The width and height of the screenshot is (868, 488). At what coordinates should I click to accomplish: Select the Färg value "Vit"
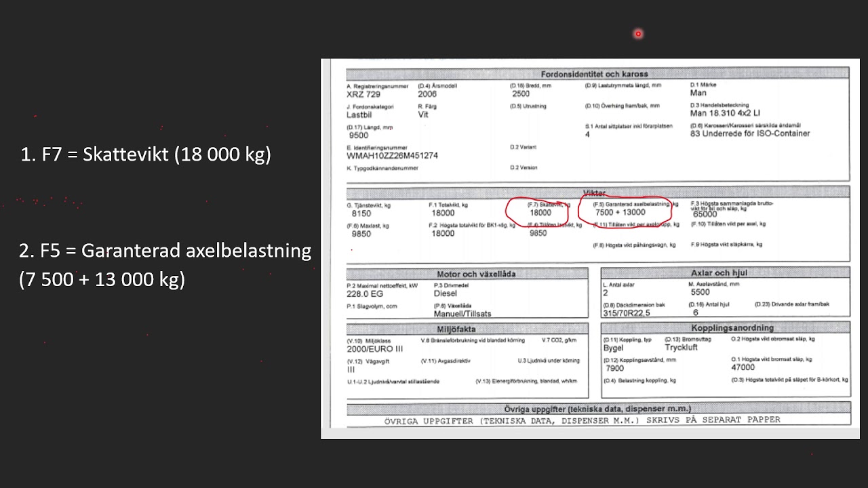point(423,115)
